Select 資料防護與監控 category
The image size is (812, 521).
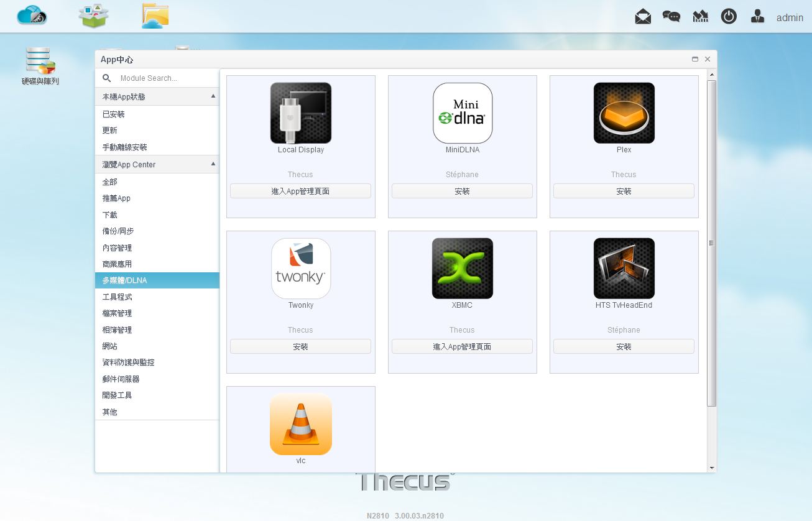pyautogui.click(x=157, y=362)
